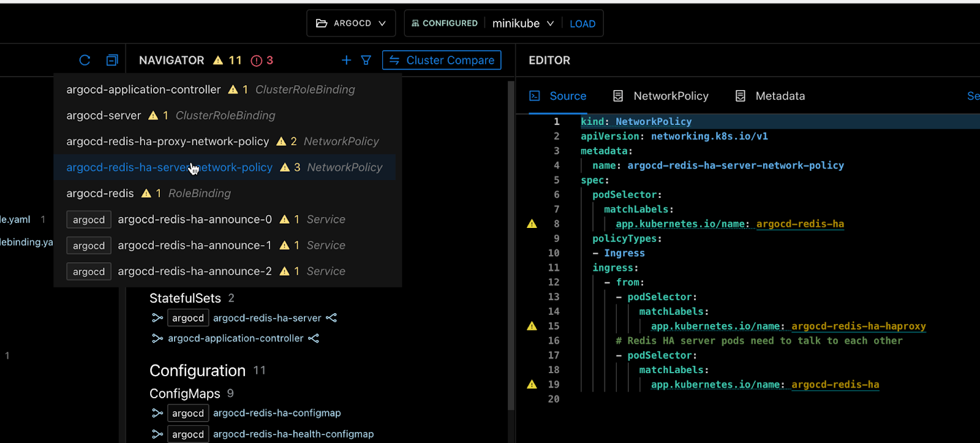
Task: Click incoming links icon of argocd-redis-ha-health-configmap
Action: pos(157,434)
